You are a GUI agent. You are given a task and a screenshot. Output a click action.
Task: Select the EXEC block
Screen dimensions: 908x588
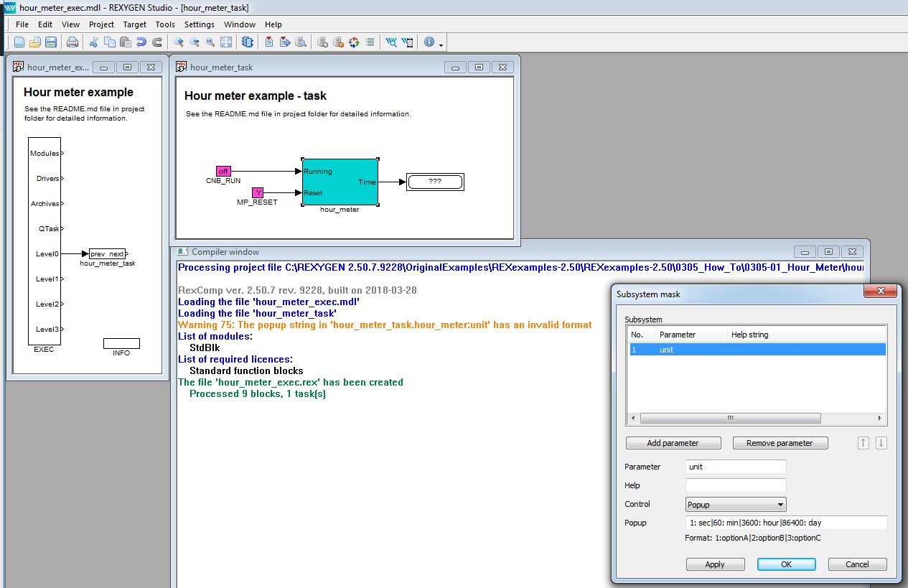tap(45, 241)
